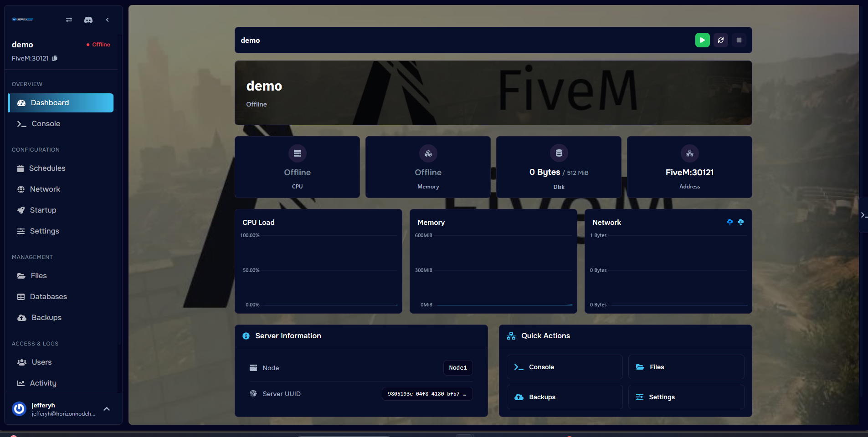Click the Memory icon in stat card

(x=428, y=153)
